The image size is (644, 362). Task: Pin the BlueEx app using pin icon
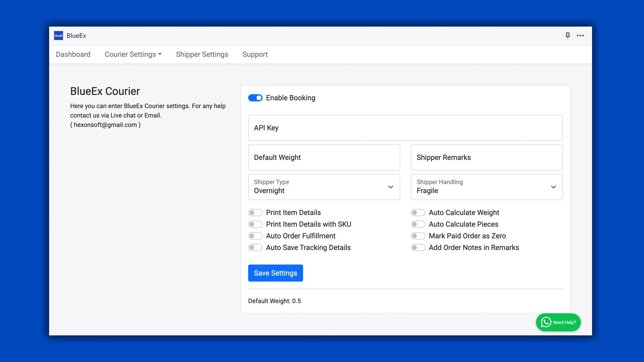568,35
